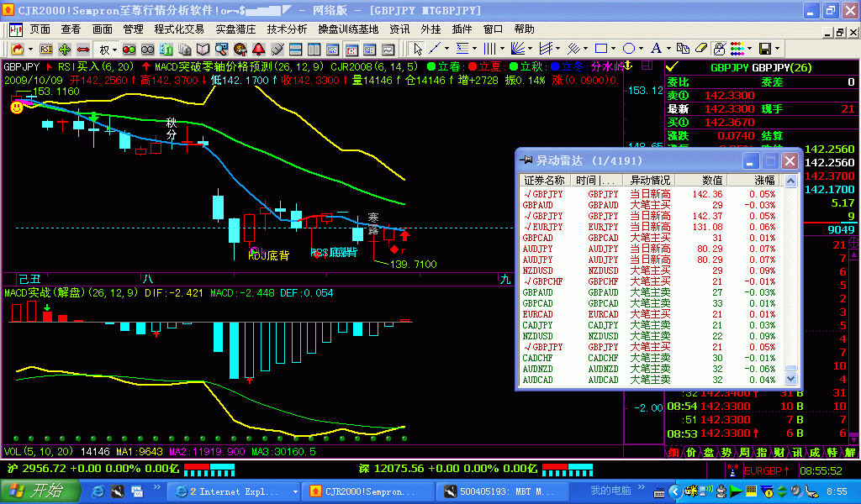Switch to Internet Explorer taskbar item
The image size is (861, 504).
point(234,491)
